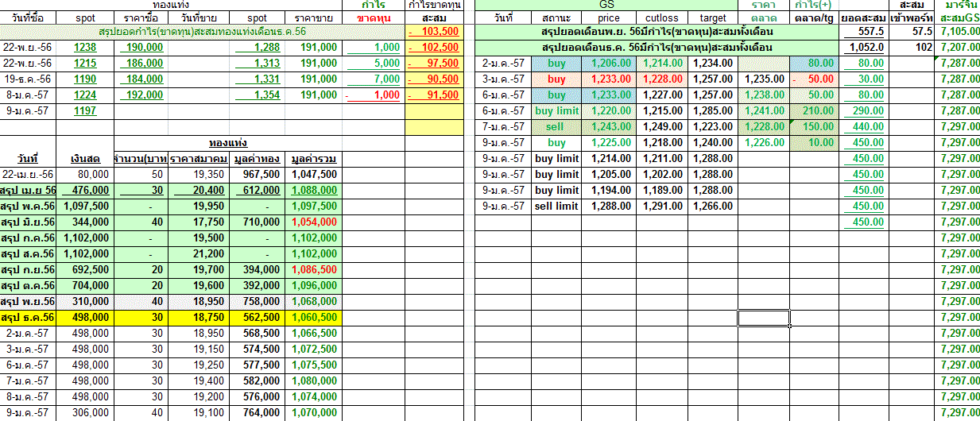Select the 'ราคาขาย' header cell
Viewport: 980px width, 421px height.
coord(314,17)
